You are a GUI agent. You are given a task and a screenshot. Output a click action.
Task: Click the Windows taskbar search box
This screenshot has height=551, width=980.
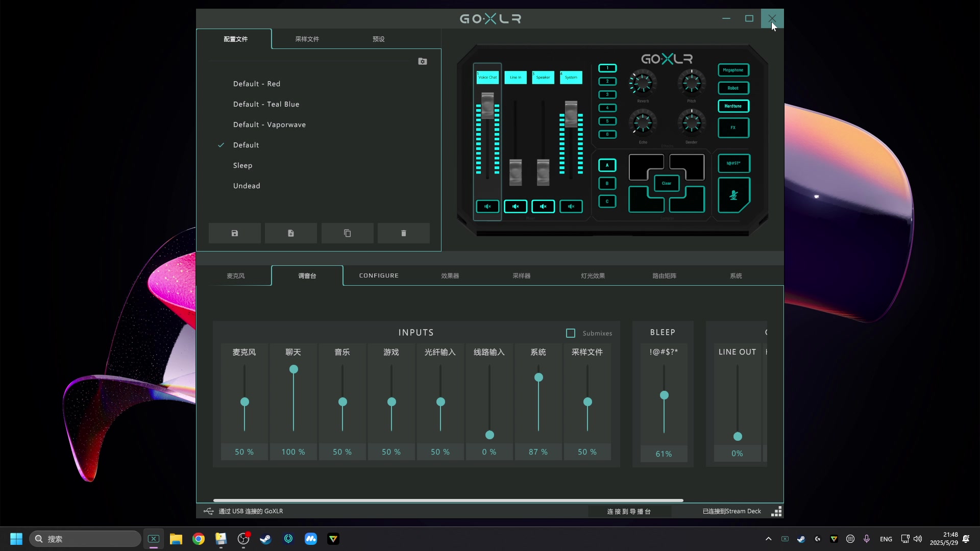(85, 539)
